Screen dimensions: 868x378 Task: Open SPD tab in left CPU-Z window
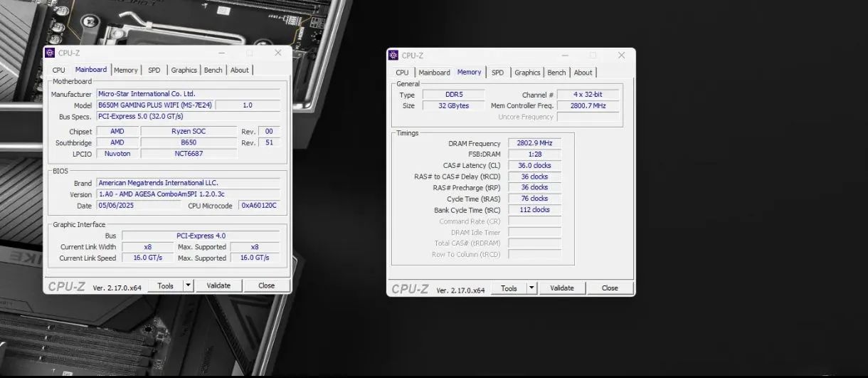[x=154, y=70]
